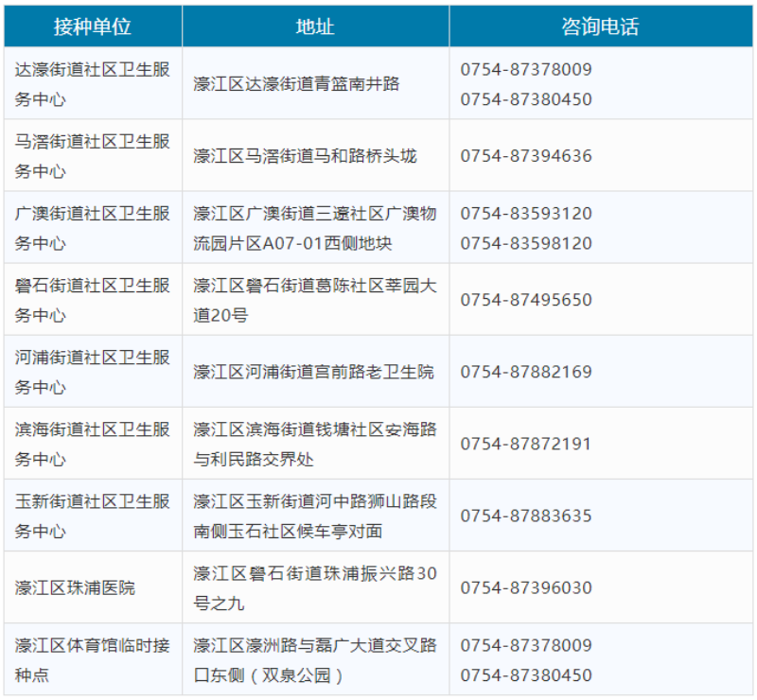This screenshot has width=757, height=700.
Task: Click phone number 0754-87394636
Action: pyautogui.click(x=526, y=156)
